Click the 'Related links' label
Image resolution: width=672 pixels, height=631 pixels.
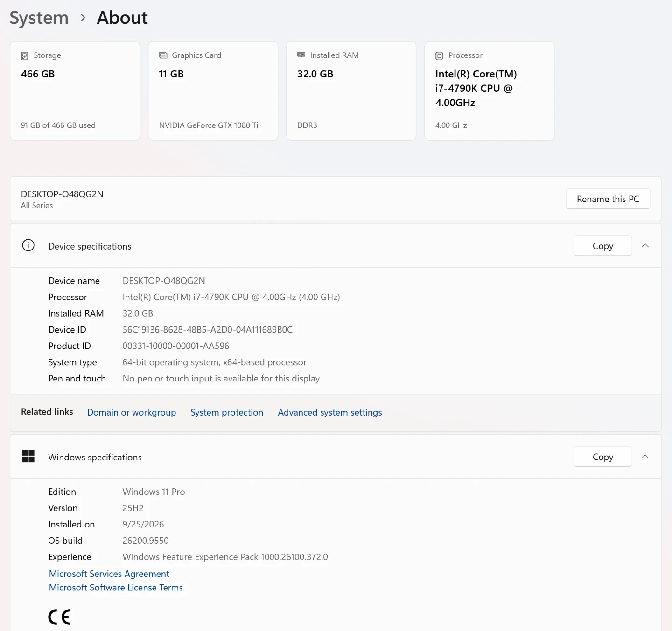click(47, 412)
